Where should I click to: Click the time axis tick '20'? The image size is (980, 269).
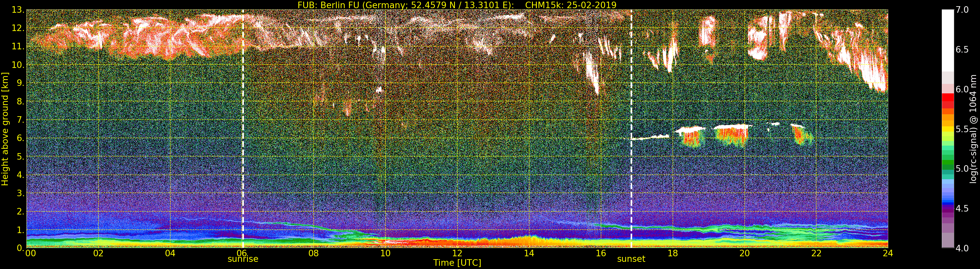click(x=745, y=253)
